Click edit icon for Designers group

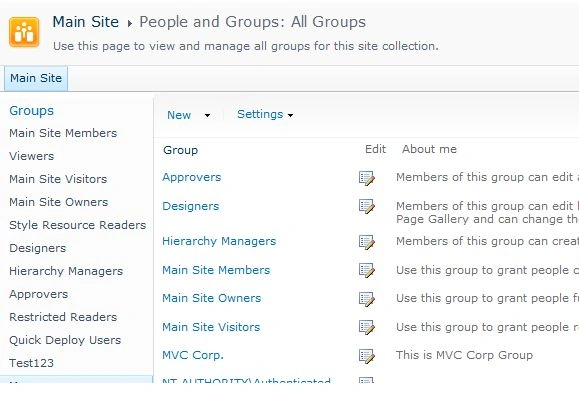pyautogui.click(x=367, y=206)
